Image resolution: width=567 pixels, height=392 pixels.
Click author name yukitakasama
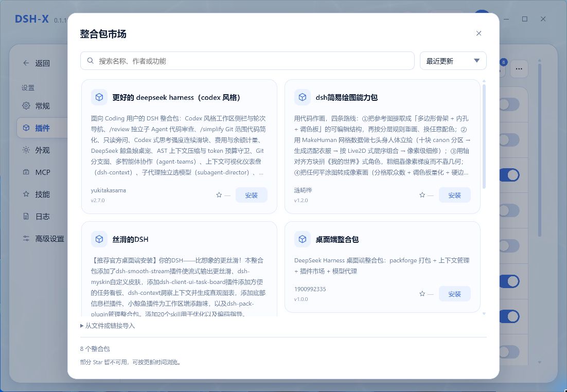(x=109, y=190)
